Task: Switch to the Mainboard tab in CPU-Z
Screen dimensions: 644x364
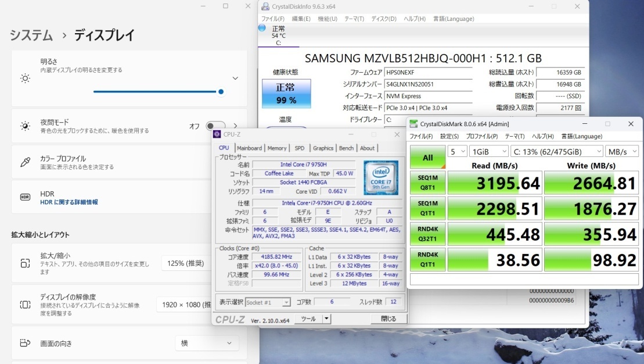Action: pos(249,148)
